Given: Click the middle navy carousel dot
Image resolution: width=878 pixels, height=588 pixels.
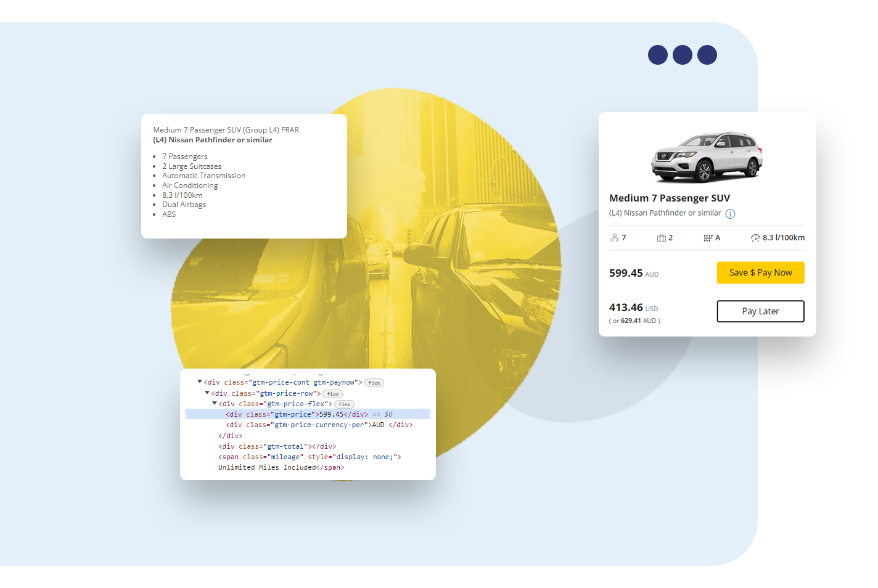Looking at the screenshot, I should 683,55.
